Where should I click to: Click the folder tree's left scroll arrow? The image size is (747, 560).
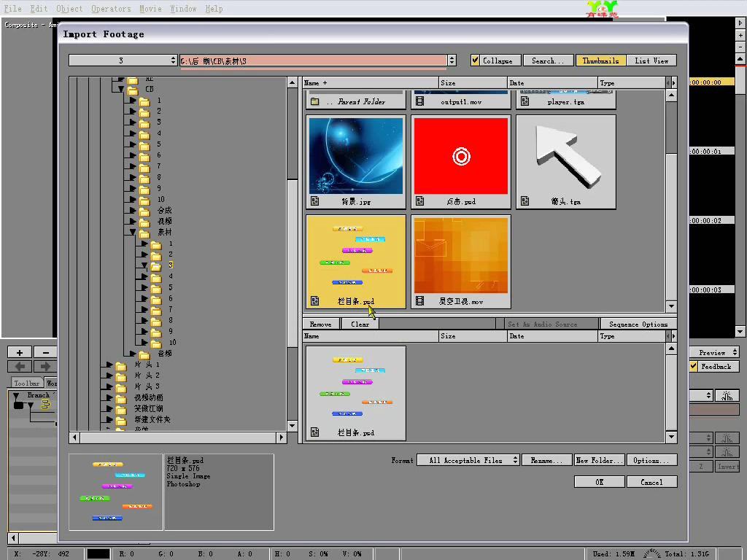[74, 437]
